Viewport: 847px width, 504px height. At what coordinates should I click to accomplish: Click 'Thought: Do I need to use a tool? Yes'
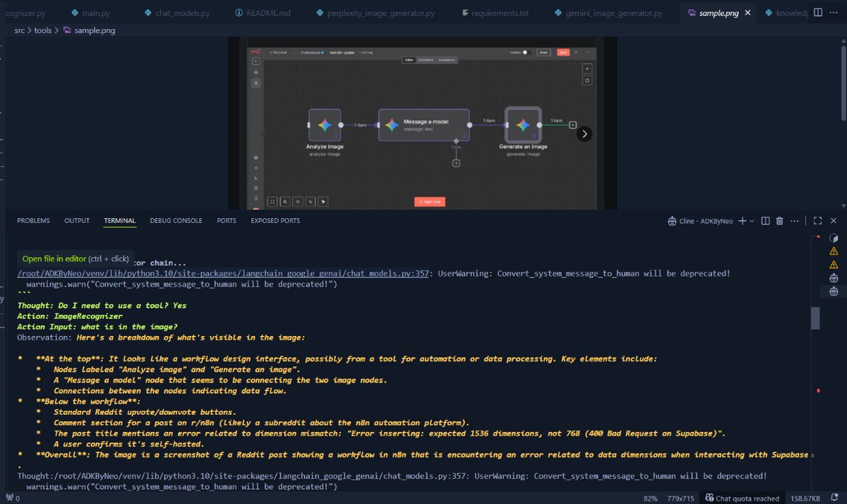coord(102,306)
